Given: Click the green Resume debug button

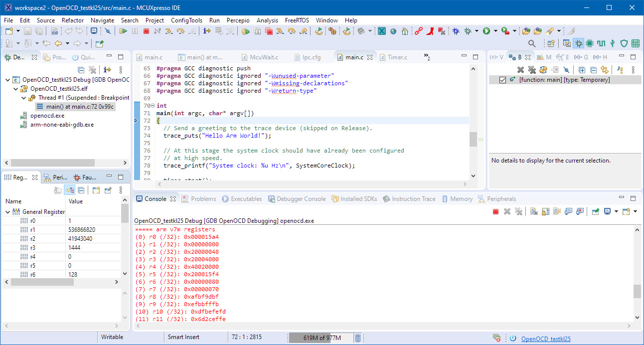Looking at the screenshot, I should pyautogui.click(x=123, y=31).
